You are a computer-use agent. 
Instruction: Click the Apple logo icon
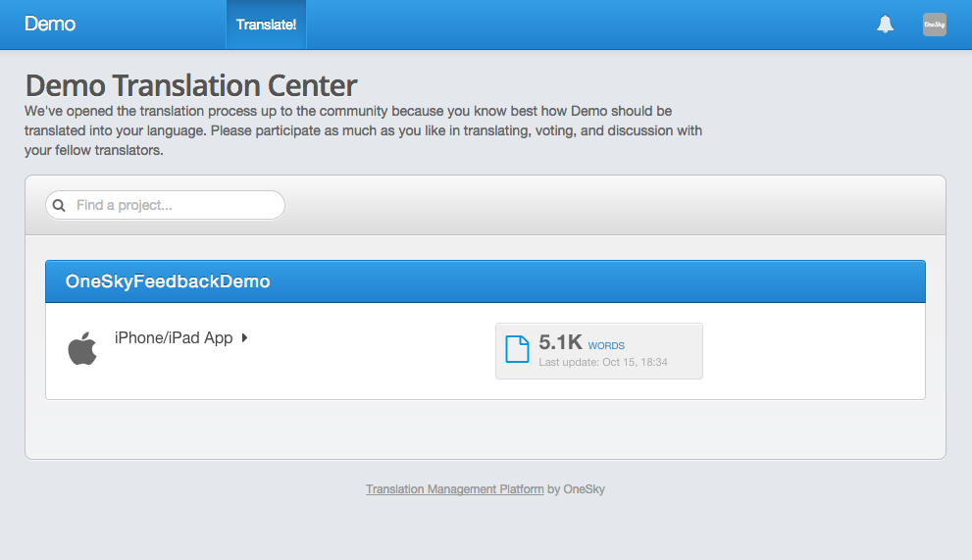[82, 348]
